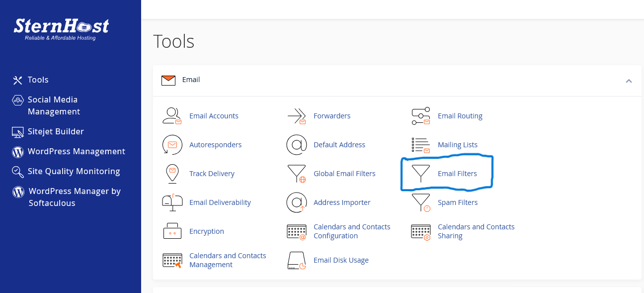Viewport: 644px width, 293px height.
Task: Click the Email Deliverability link
Action: [x=220, y=202]
